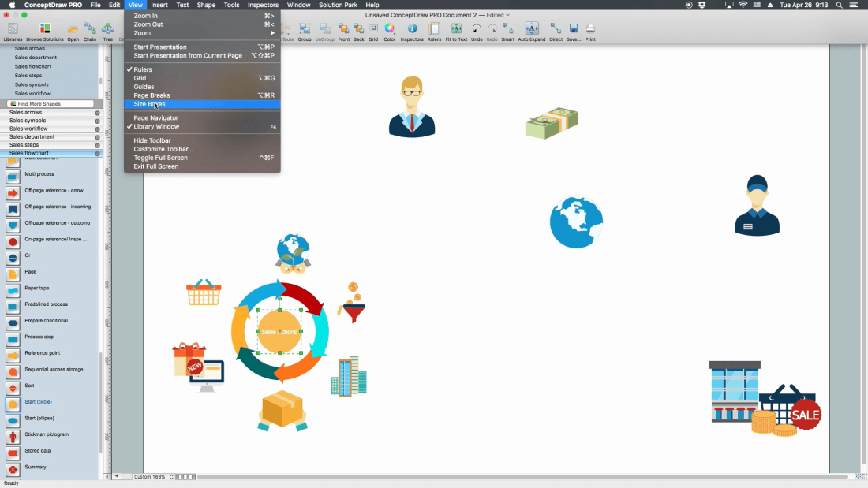Select the Sales steps library row
This screenshot has height=488, width=868.
pos(51,145)
